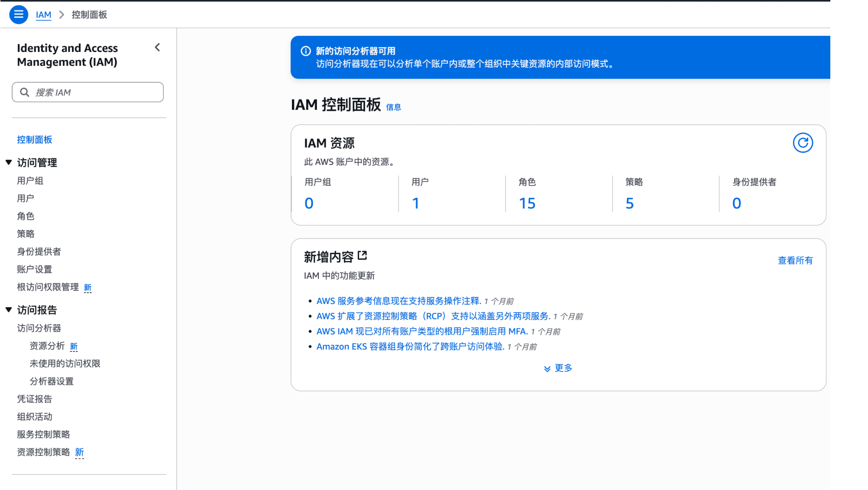Click the search magnifier icon in sidebar

coord(25,92)
